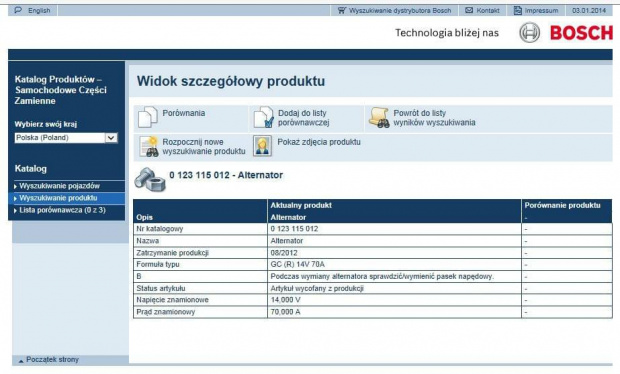The image size is (620, 374).
Task: Expand Wyszukiwanie pojazdów arrow in Katalog
Action: (x=15, y=186)
